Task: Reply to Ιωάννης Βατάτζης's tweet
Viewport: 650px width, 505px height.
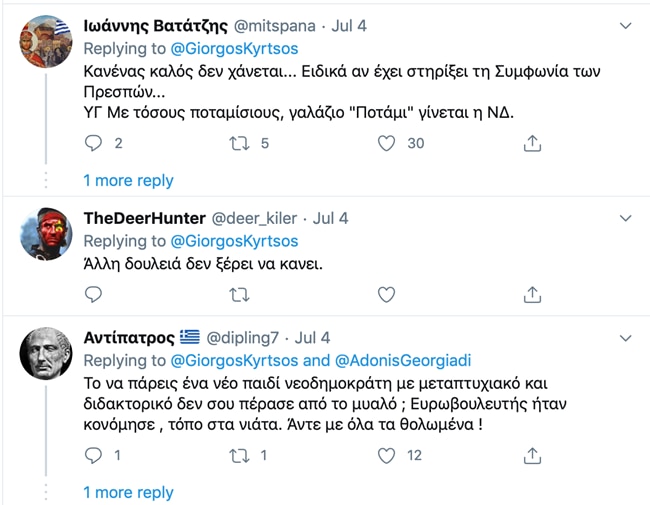Action: (x=94, y=143)
